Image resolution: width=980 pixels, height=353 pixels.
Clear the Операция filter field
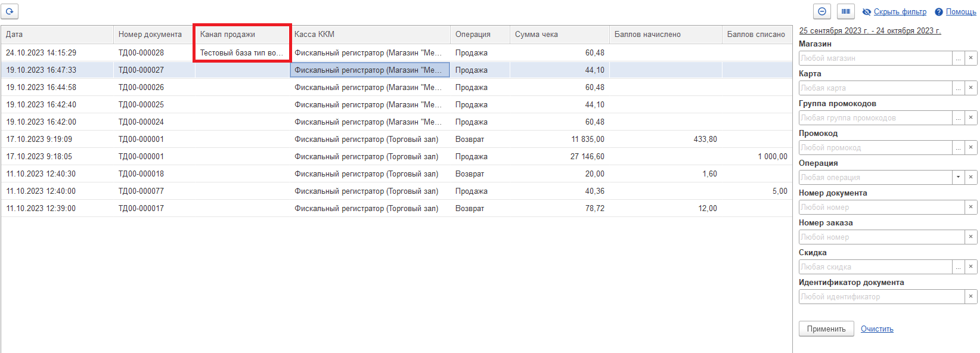970,178
